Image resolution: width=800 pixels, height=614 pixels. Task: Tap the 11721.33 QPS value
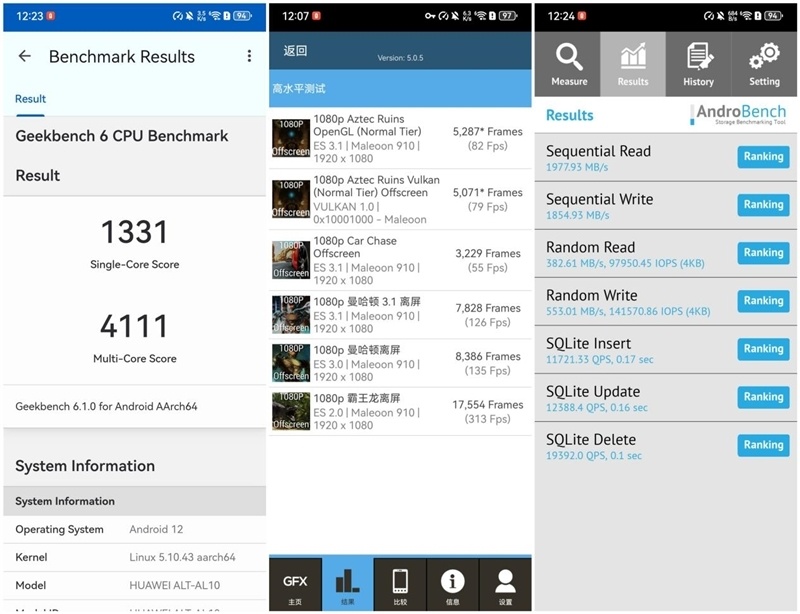coord(599,359)
